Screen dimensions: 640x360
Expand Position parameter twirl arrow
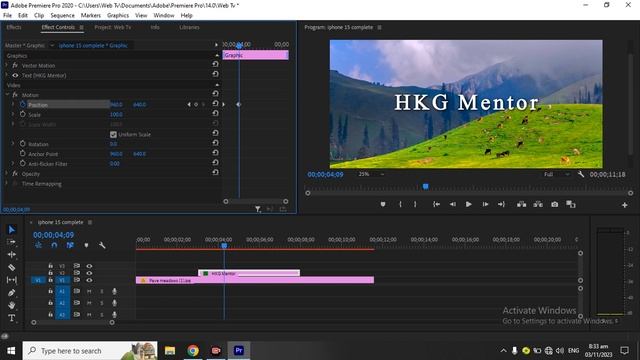point(13,104)
